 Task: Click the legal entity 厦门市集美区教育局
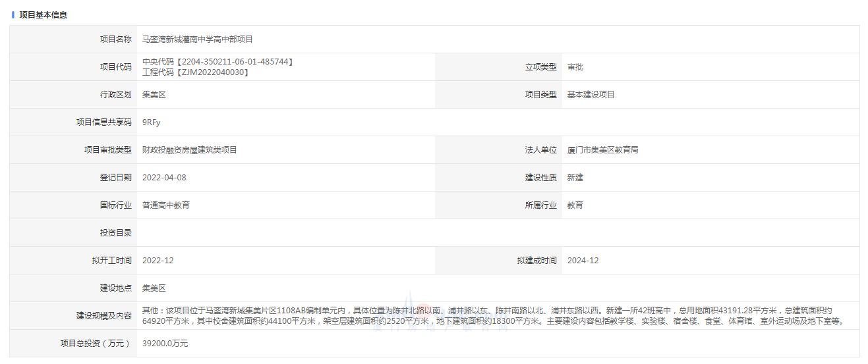(x=602, y=150)
